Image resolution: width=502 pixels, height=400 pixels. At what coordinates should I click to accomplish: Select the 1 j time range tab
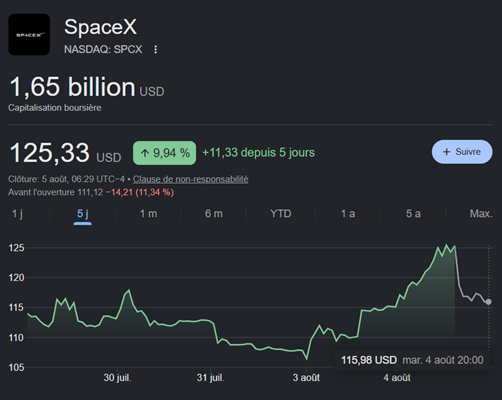pos(17,214)
